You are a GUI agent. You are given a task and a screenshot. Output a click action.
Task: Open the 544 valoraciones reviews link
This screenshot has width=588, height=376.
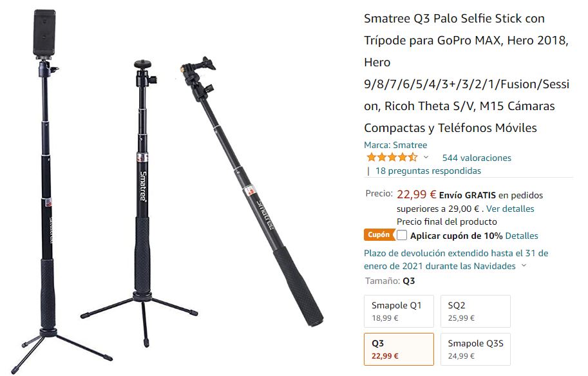(476, 158)
